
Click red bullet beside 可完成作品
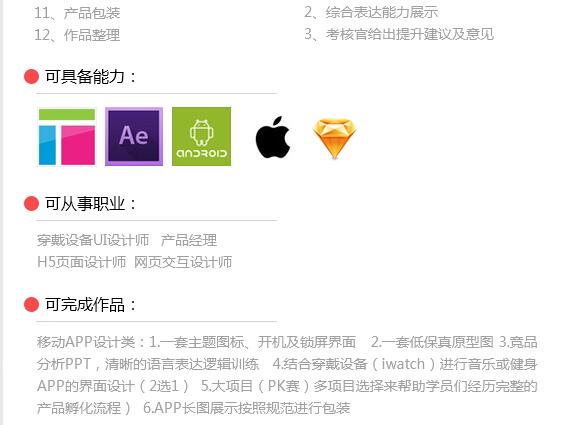(x=31, y=305)
